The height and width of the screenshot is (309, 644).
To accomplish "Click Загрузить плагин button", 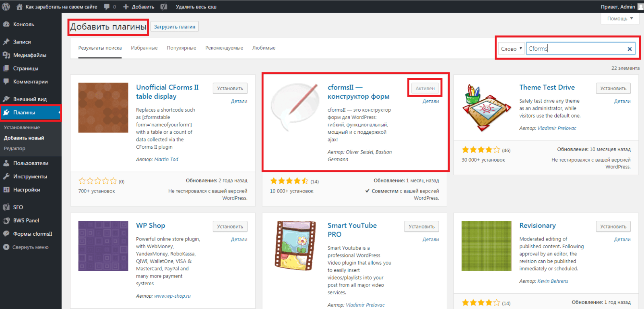I will pyautogui.click(x=175, y=27).
